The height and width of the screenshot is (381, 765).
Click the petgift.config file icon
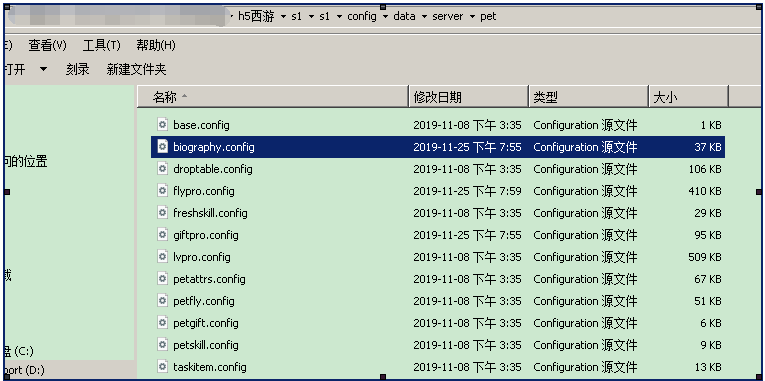pyautogui.click(x=162, y=322)
